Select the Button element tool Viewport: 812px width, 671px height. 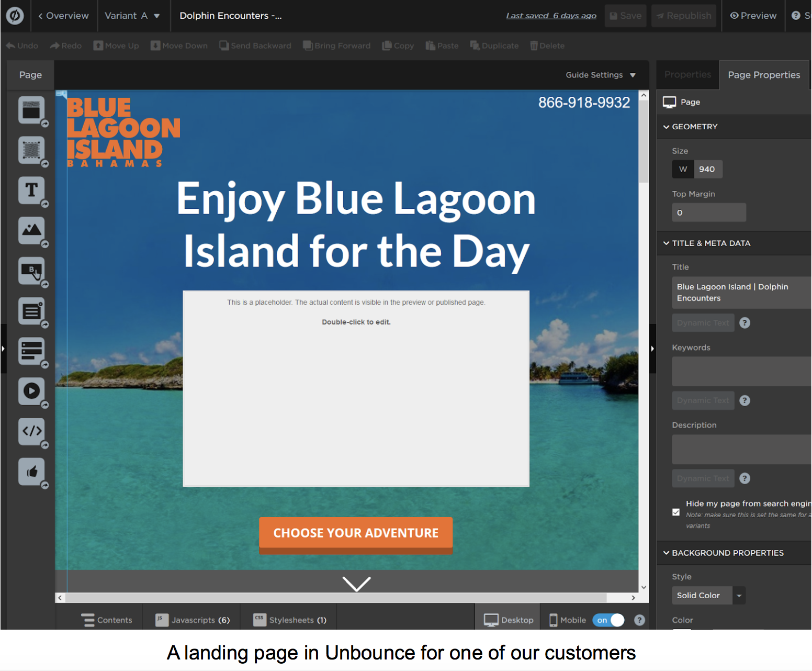pyautogui.click(x=31, y=271)
